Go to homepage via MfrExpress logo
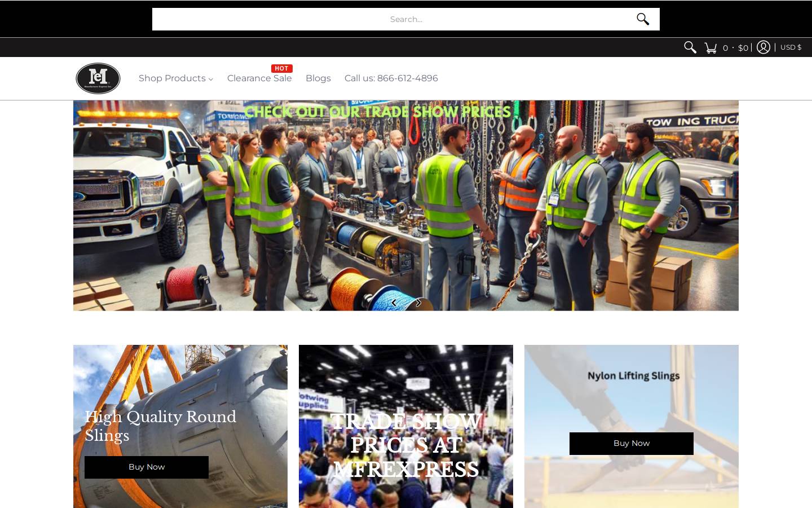812x508 pixels. [x=98, y=78]
